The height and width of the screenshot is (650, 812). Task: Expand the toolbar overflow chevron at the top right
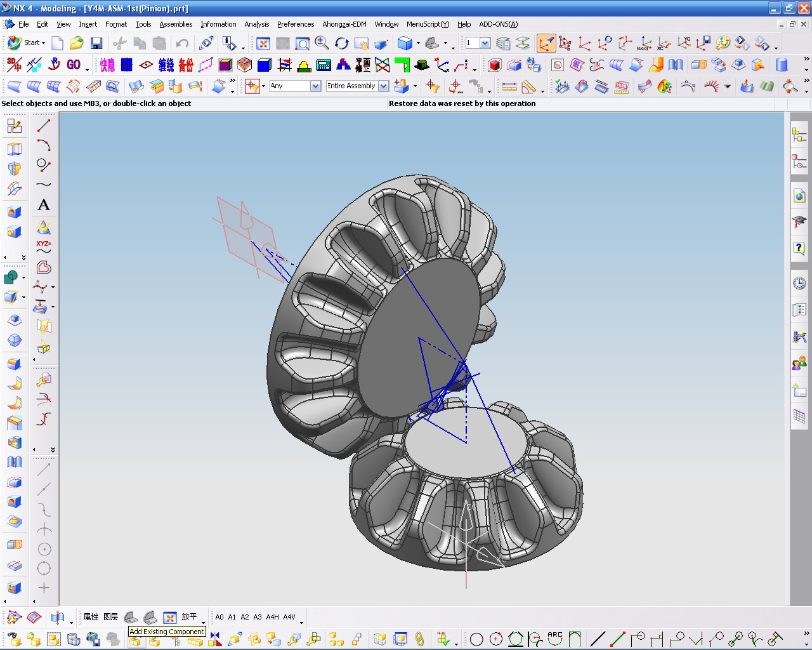(x=806, y=59)
